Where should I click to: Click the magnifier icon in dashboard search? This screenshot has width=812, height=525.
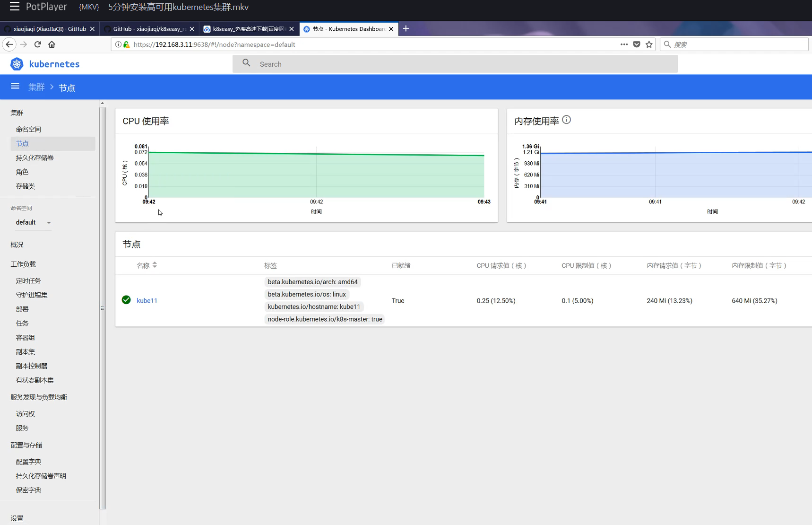pyautogui.click(x=246, y=63)
